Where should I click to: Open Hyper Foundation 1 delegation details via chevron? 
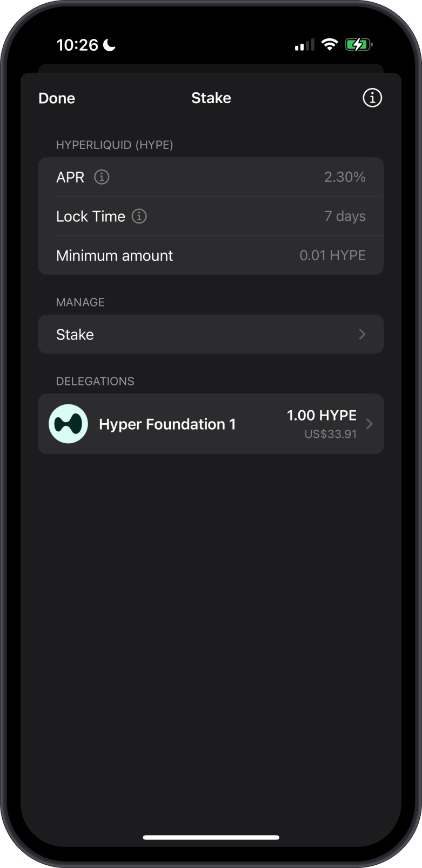coord(370,424)
